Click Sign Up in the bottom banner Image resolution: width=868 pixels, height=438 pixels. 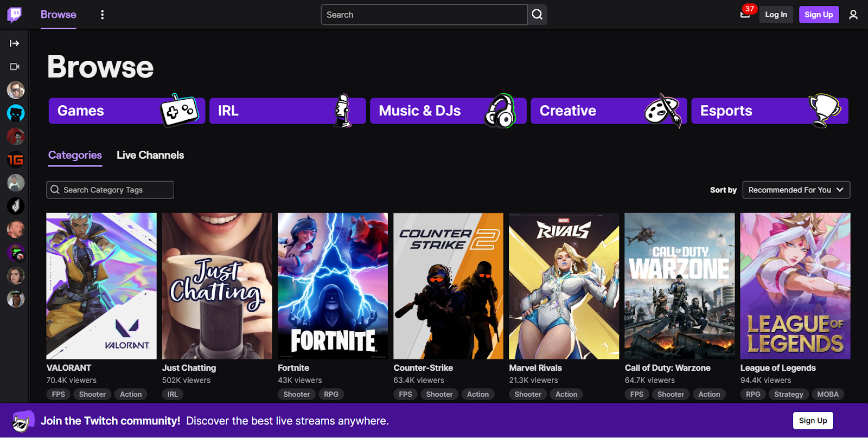coord(813,421)
